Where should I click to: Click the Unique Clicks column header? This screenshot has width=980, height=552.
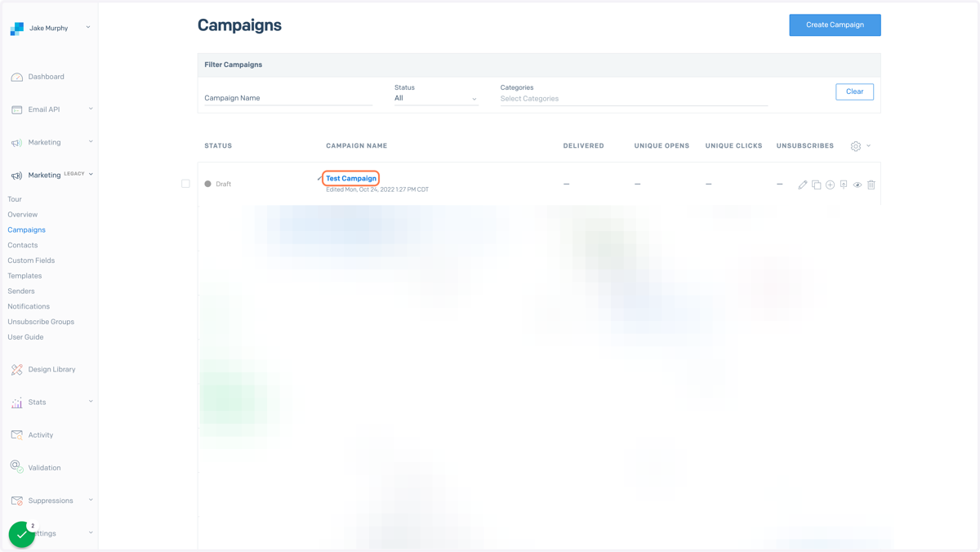(733, 146)
